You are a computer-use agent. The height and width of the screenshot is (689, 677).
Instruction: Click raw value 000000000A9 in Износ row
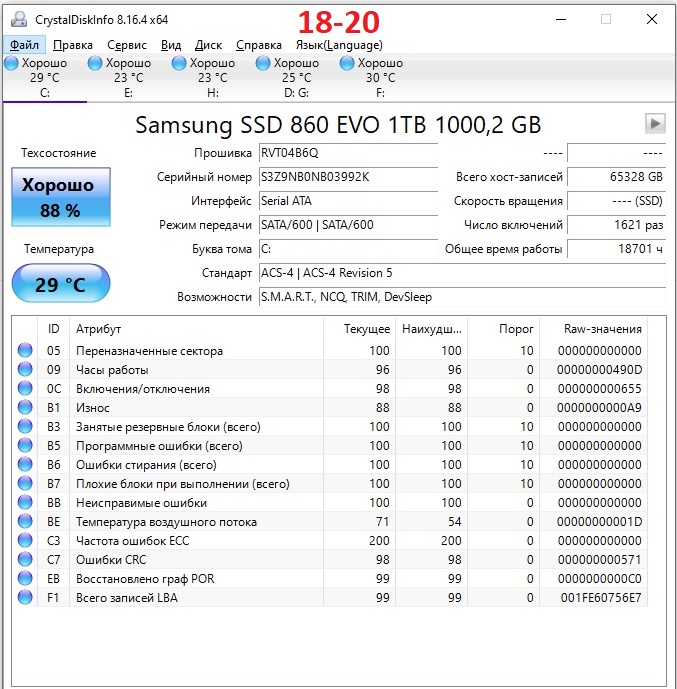click(599, 408)
